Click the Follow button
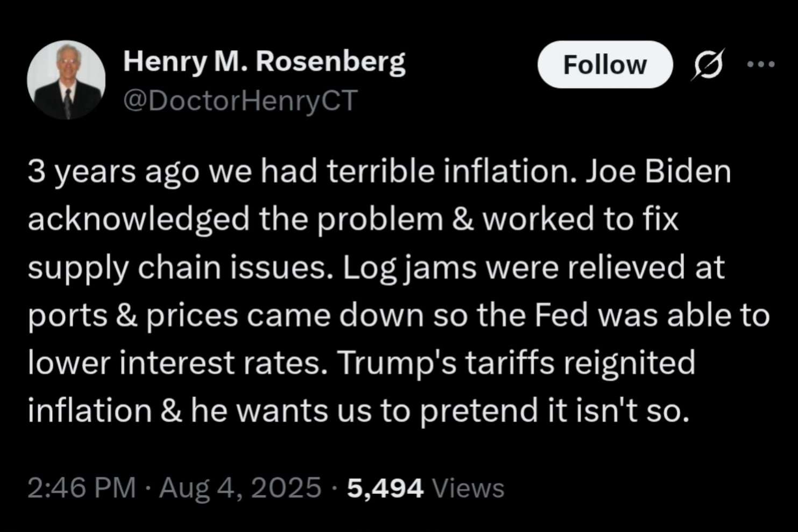 604,65
